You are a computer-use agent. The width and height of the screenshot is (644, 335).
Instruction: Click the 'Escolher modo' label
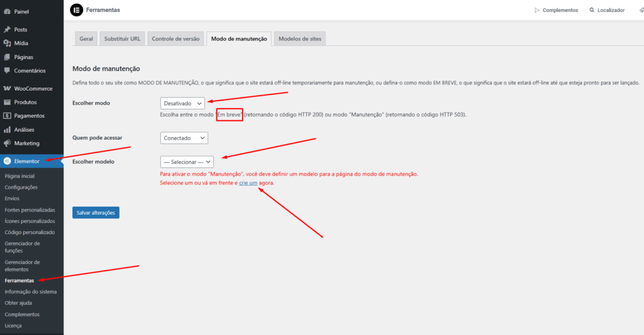tap(91, 103)
